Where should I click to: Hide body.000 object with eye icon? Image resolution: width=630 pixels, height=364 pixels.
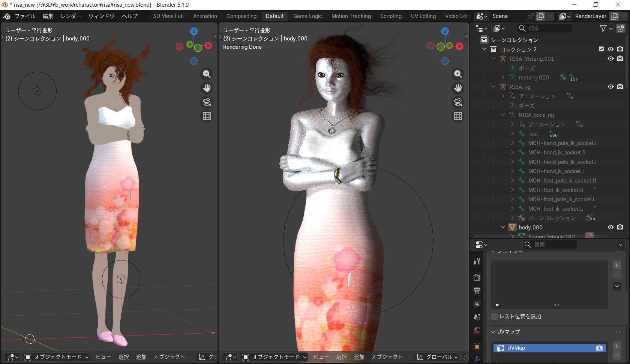tap(610, 227)
